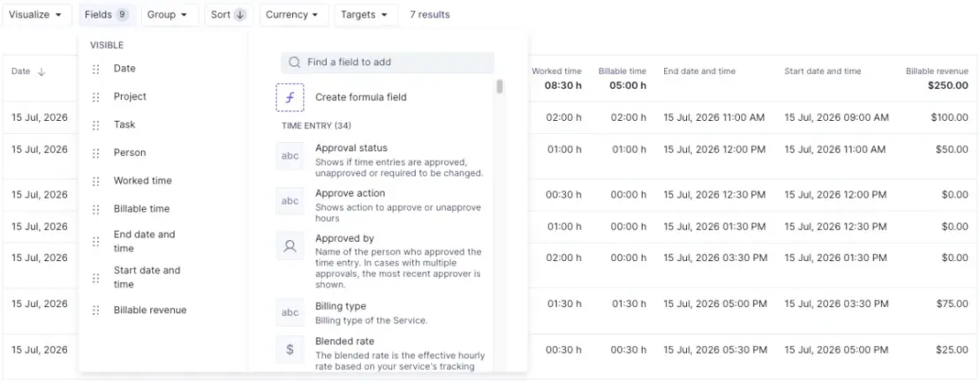Open the Group dropdown

tap(168, 14)
